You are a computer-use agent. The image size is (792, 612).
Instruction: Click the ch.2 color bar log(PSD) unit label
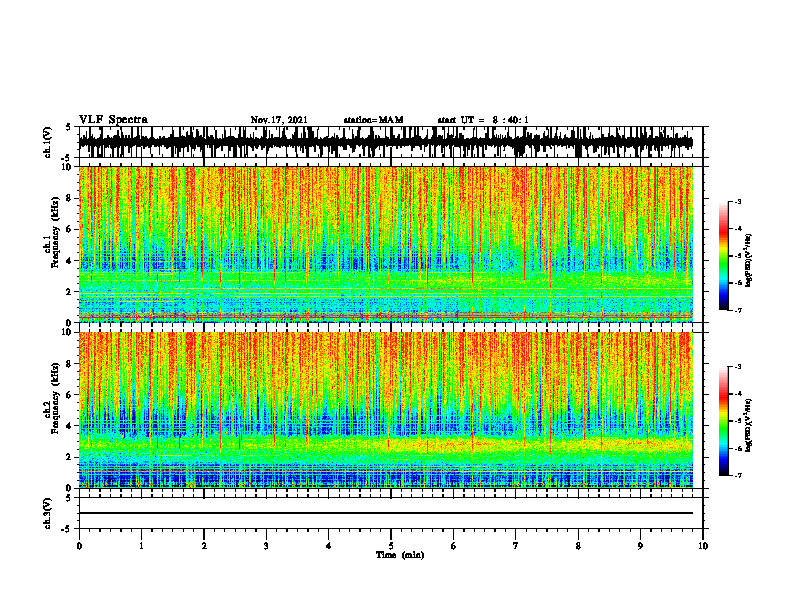[x=749, y=426]
